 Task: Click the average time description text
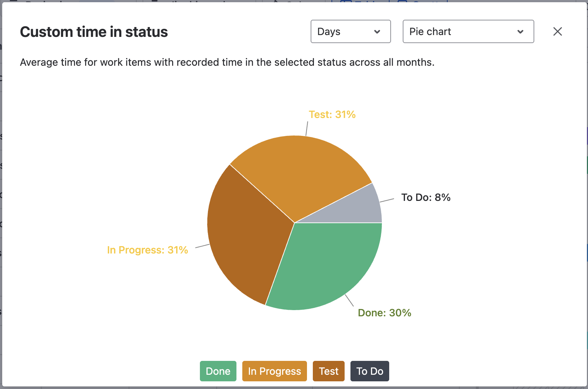[227, 62]
